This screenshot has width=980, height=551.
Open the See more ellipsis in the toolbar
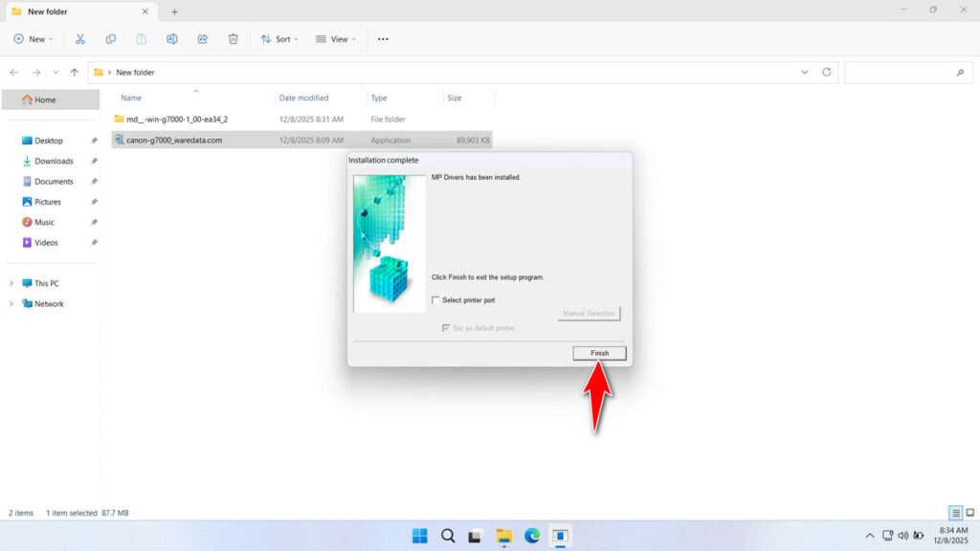(x=382, y=38)
